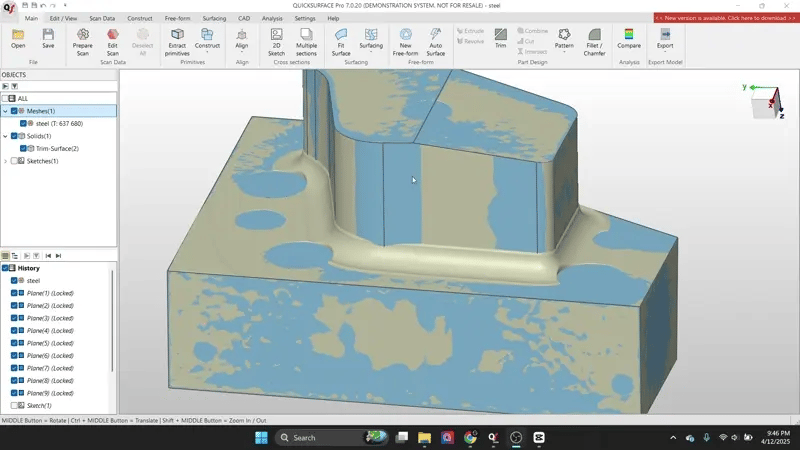The image size is (800, 450).
Task: Open the Analysis ribbon tab
Action: coord(272,18)
